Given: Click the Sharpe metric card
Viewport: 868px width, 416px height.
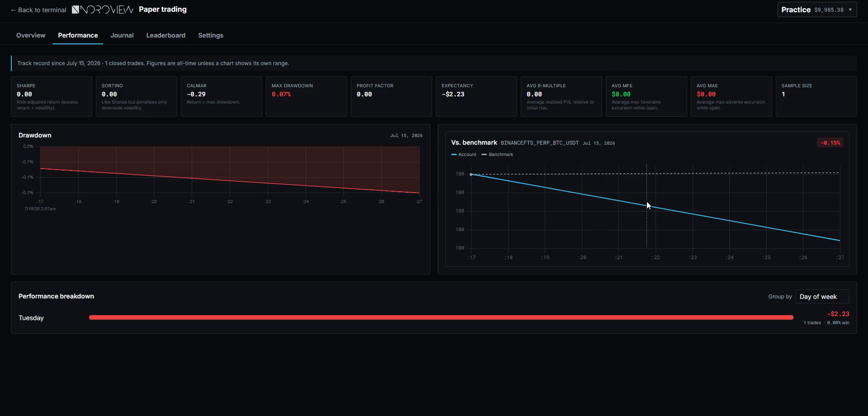Looking at the screenshot, I should (x=52, y=96).
